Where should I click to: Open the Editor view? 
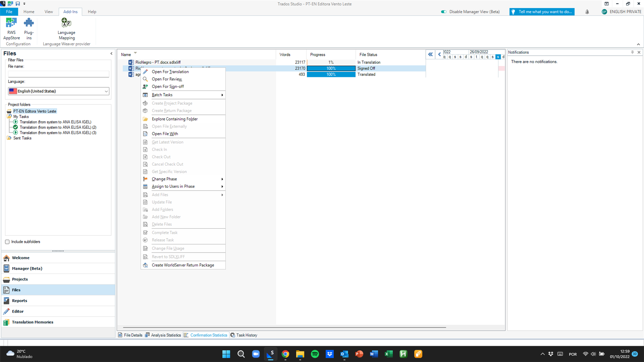(58, 311)
